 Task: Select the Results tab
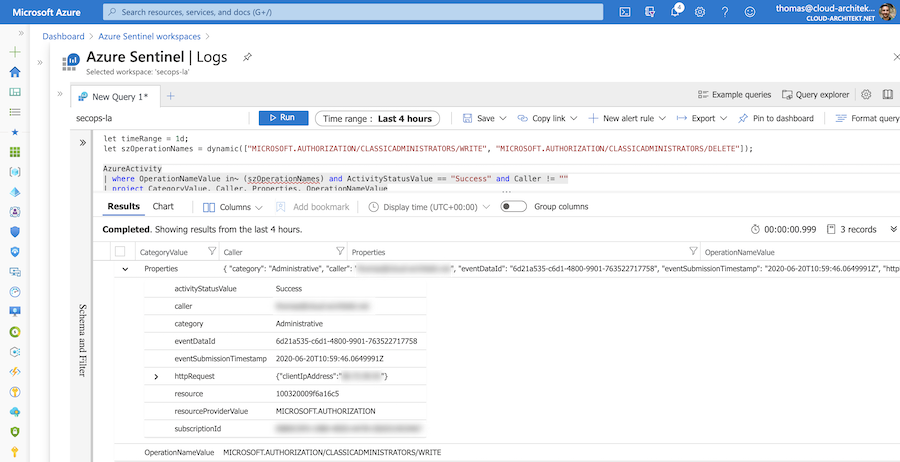123,207
